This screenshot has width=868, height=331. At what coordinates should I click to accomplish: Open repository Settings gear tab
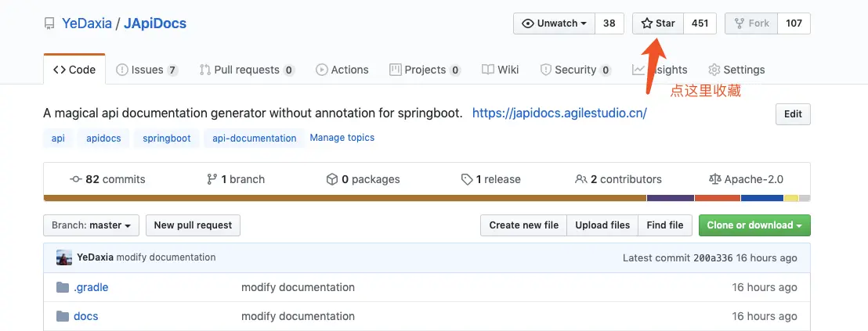click(x=736, y=70)
